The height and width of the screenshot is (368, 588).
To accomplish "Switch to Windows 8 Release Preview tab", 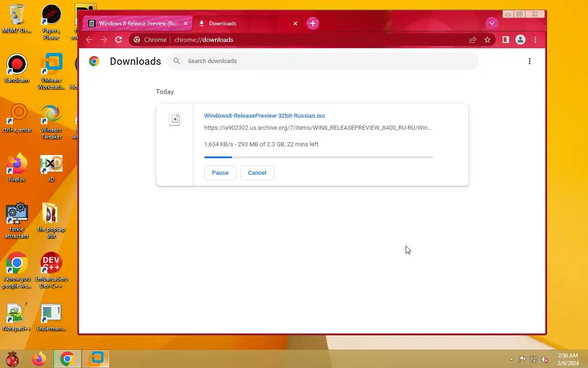I will (138, 23).
